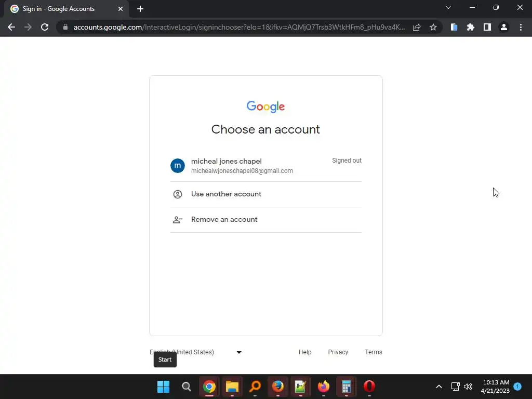532x399 pixels.
Task: Click the blue 'm' account avatar
Action: [x=178, y=166]
